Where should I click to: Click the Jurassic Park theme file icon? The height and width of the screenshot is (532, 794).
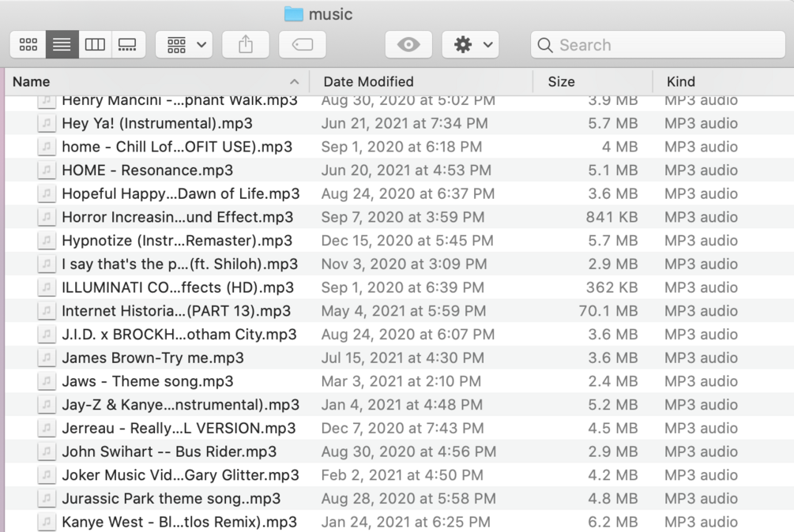click(x=47, y=498)
